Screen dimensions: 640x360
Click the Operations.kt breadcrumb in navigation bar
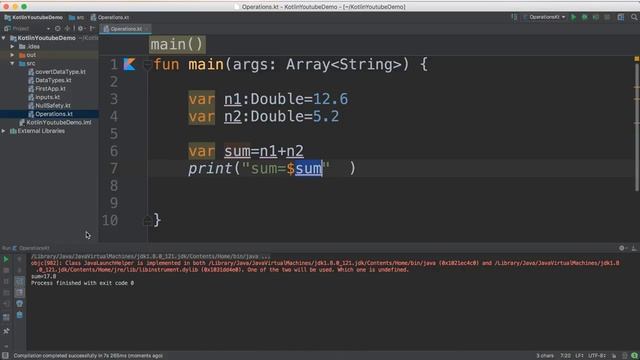pos(110,18)
